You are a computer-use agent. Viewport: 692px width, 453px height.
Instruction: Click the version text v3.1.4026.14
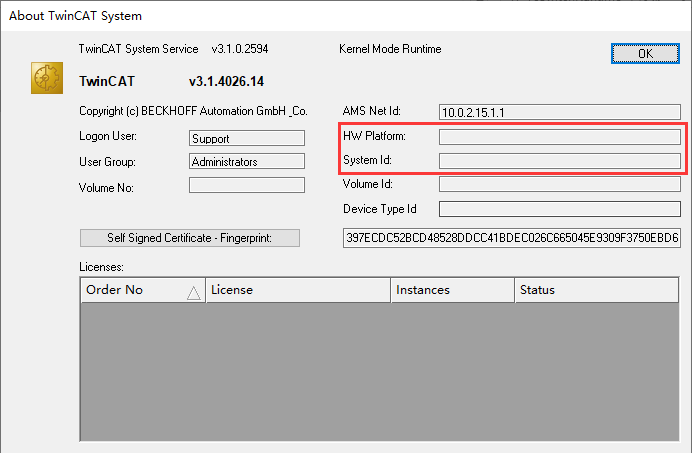pos(226,81)
